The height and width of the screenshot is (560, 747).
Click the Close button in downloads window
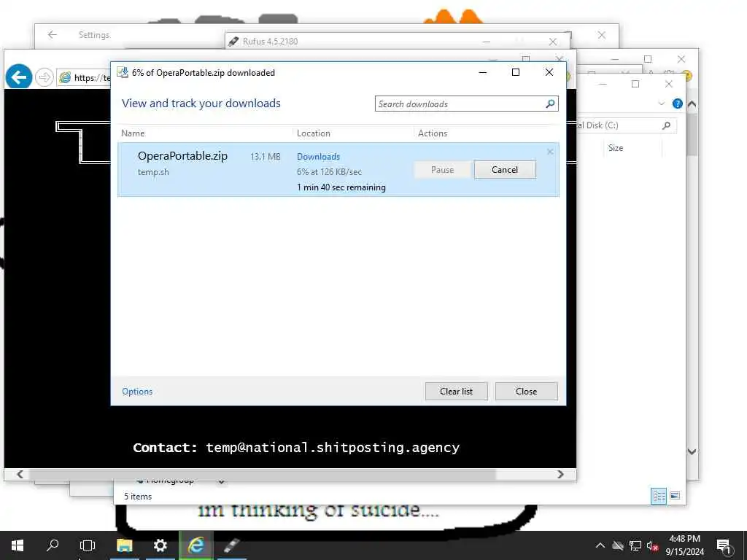click(526, 392)
